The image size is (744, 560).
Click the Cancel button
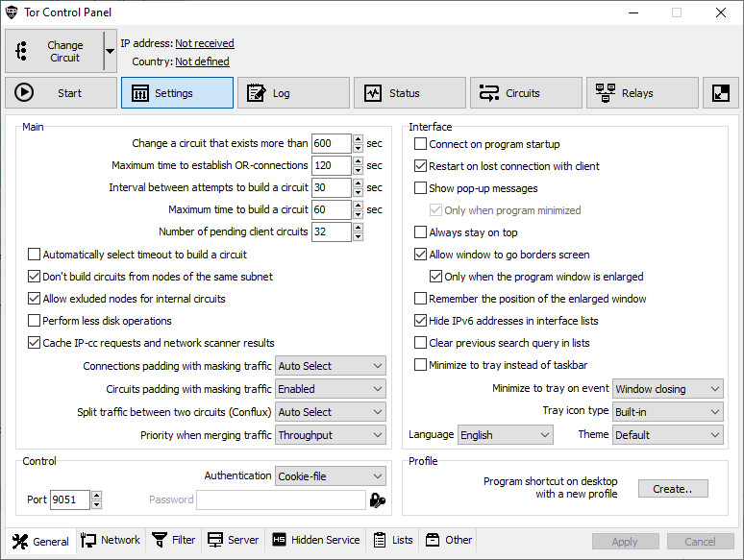coord(700,542)
